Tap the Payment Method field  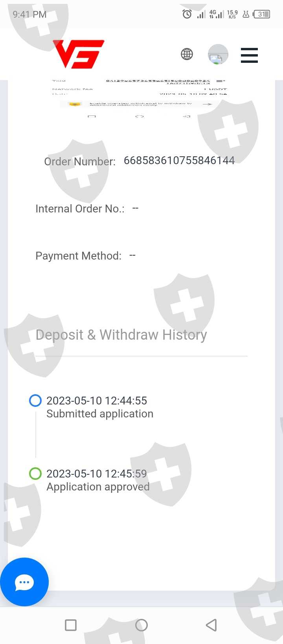coord(86,256)
